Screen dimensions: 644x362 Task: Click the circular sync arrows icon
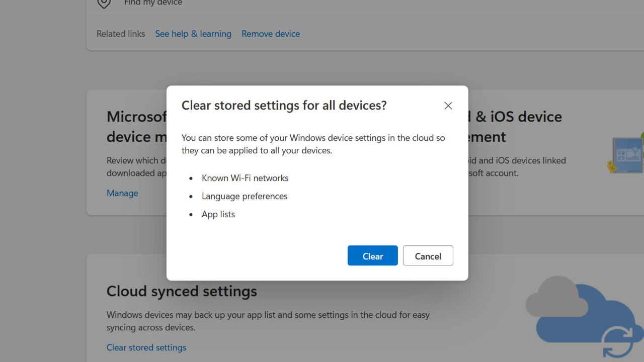point(618,343)
